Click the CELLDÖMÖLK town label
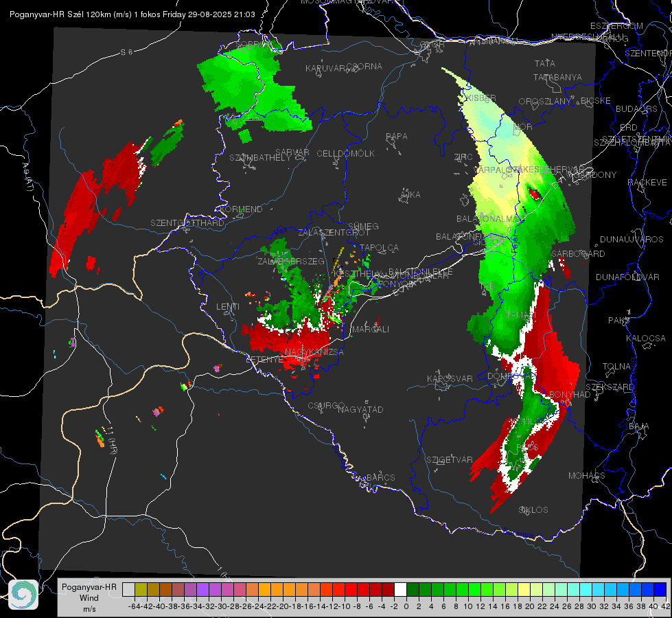Screen dimensions: 672x618 345,154
